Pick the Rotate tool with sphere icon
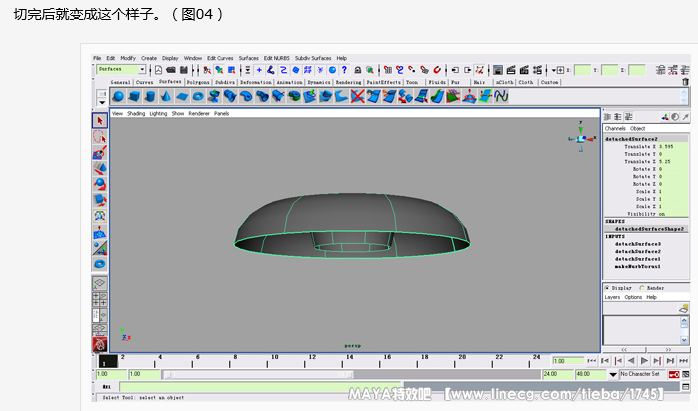 [100, 184]
